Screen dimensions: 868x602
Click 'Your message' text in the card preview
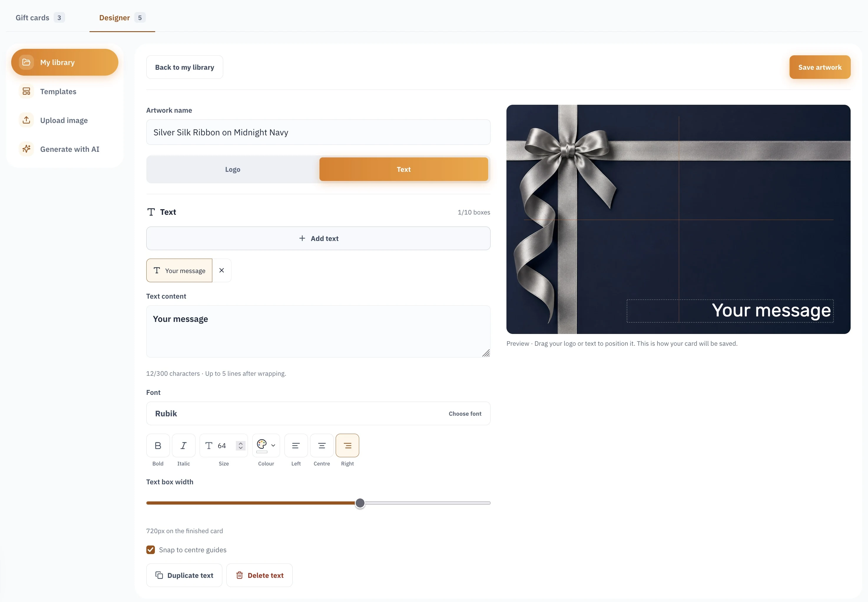[771, 310]
